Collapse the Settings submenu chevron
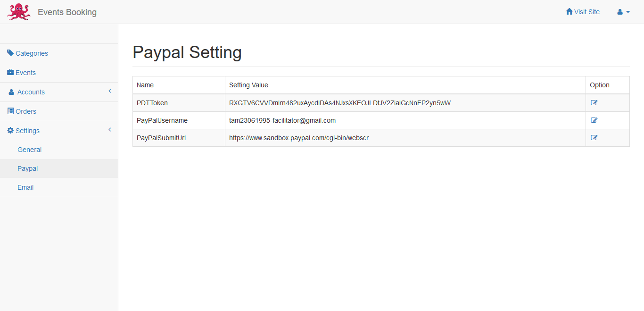The width and height of the screenshot is (644, 311). [x=109, y=130]
